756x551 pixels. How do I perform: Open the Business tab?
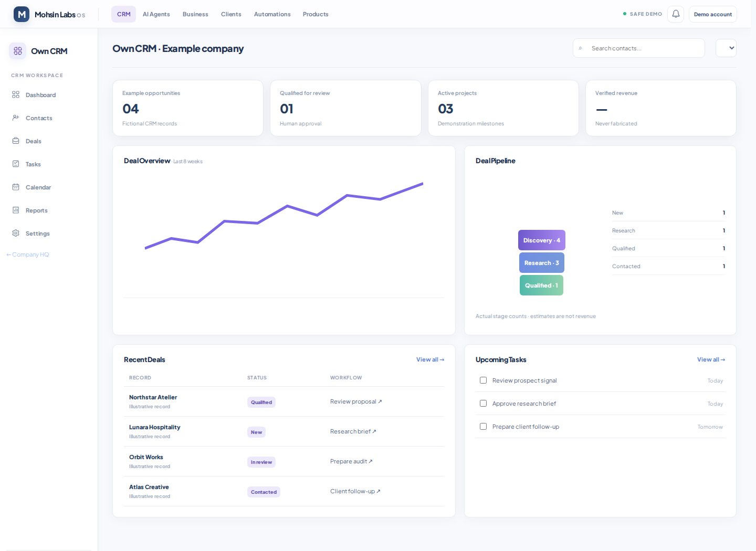[x=195, y=14]
